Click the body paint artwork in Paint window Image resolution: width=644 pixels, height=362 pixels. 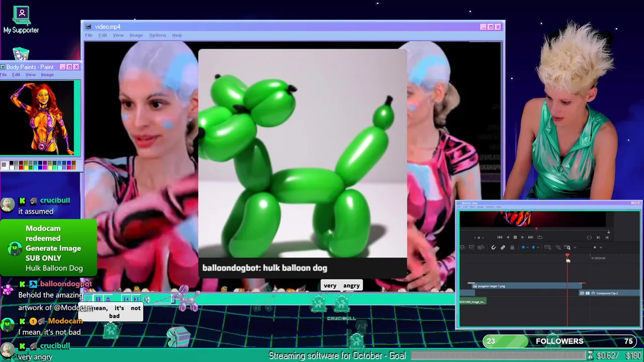coord(38,118)
